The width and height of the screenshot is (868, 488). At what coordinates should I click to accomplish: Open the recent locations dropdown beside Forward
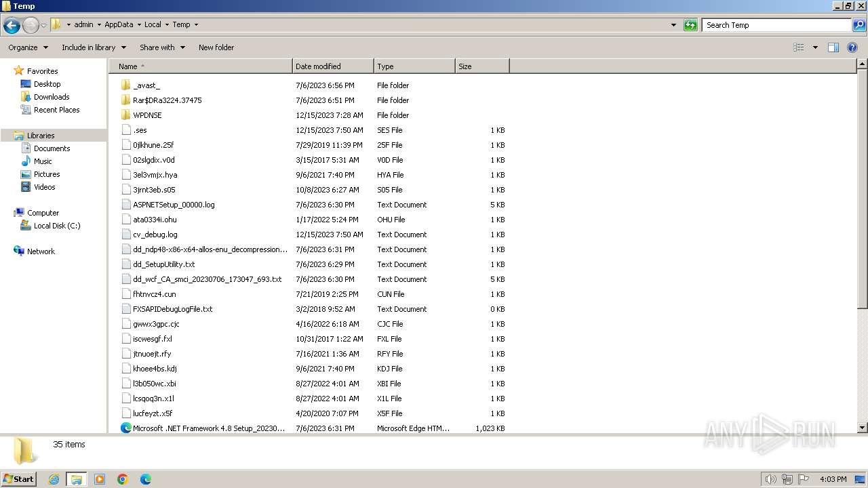click(43, 25)
